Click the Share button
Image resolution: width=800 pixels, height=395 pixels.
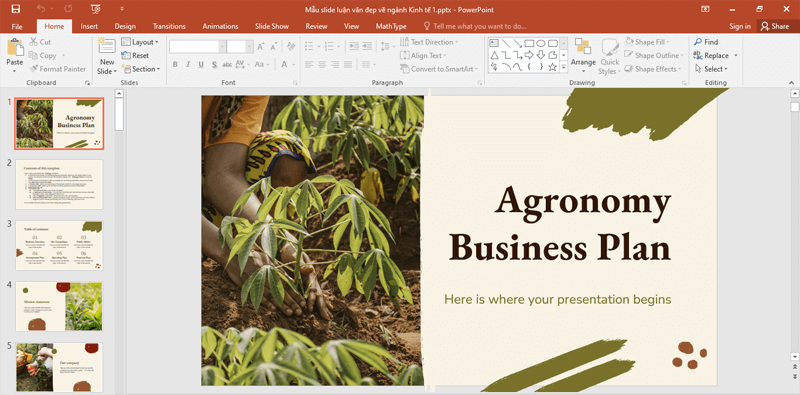tap(774, 26)
